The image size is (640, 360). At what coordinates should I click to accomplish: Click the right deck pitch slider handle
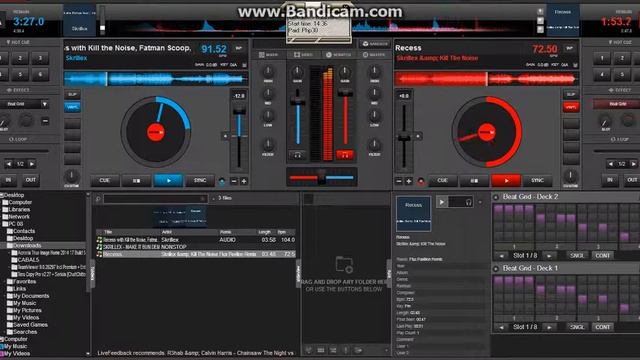(x=404, y=137)
